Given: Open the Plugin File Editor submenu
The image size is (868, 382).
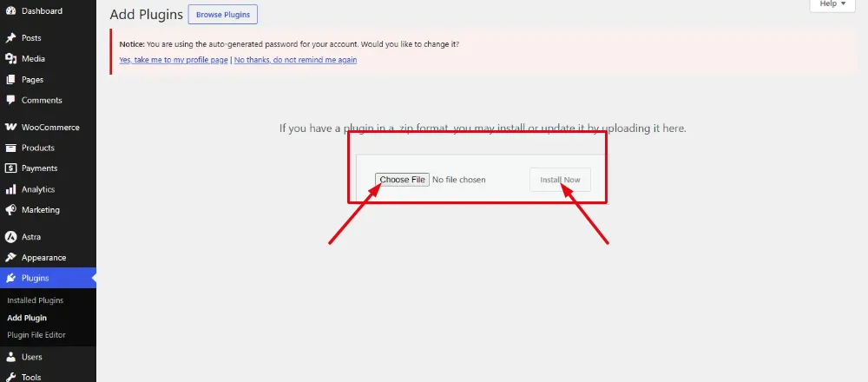Looking at the screenshot, I should click(36, 335).
